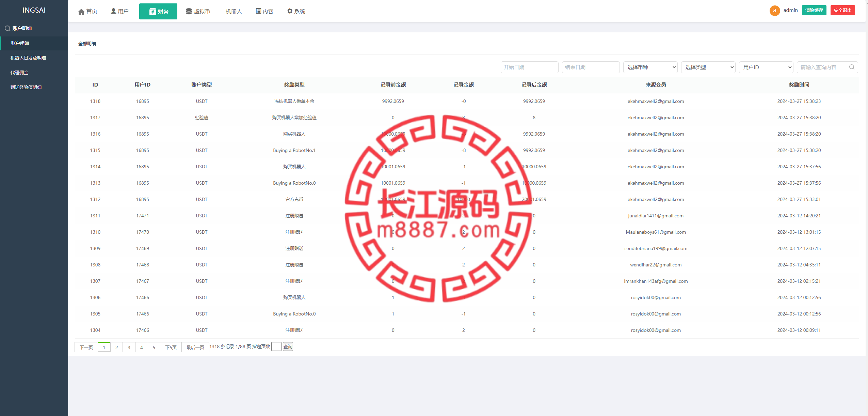The height and width of the screenshot is (416, 868).
Task: Click the 清除缓存 button
Action: [814, 10]
